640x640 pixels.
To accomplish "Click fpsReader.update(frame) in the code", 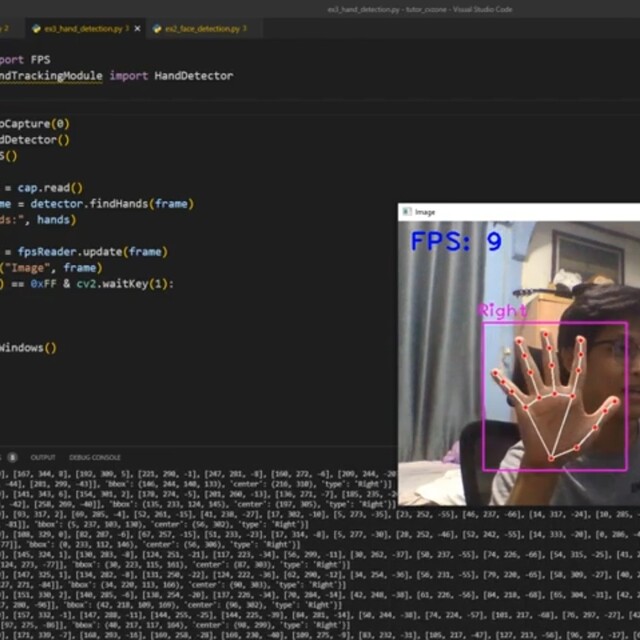I will [x=91, y=251].
